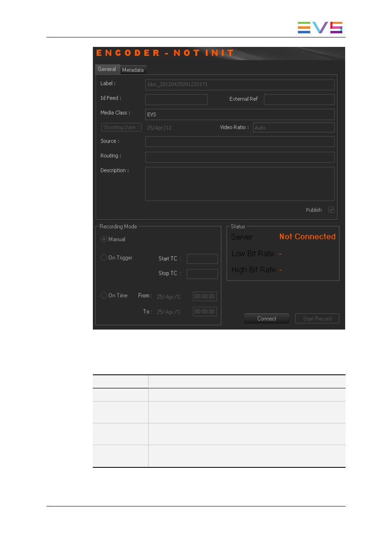This screenshot has width=392, height=555.
Task: Click the ENCODER - NOT INIT title
Action: [x=165, y=53]
